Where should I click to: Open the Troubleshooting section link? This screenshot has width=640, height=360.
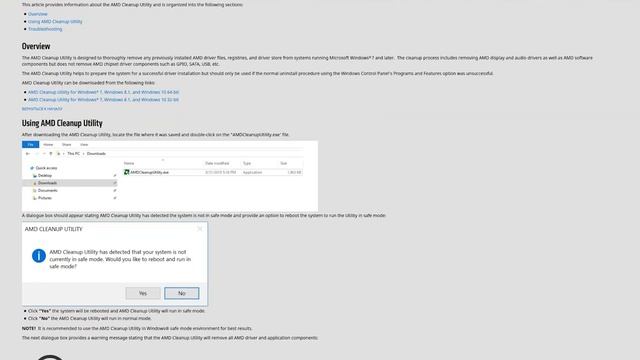(45, 29)
